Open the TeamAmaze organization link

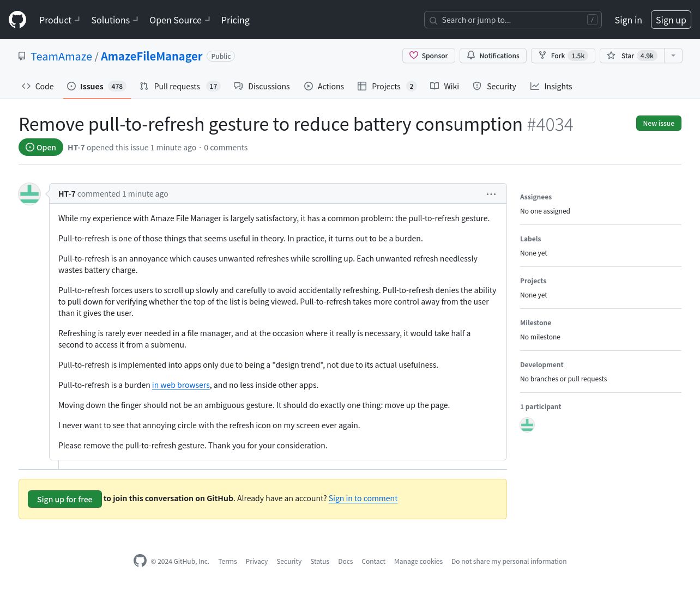click(62, 57)
